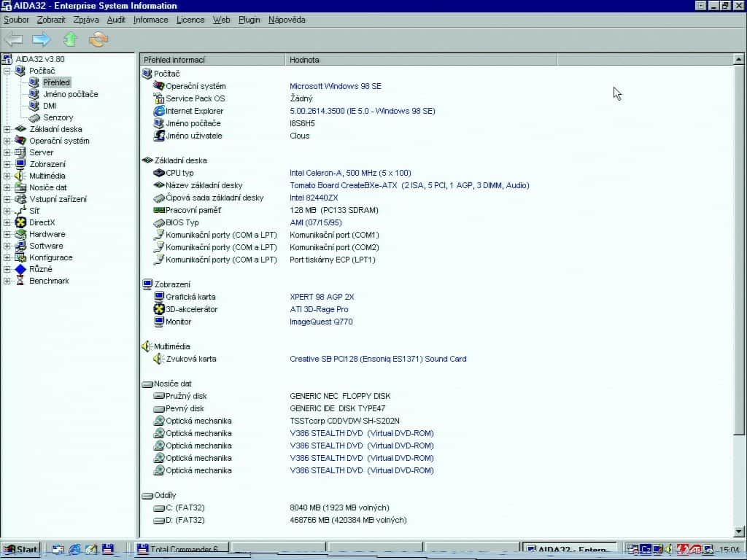Open the Zpráva menu

tap(86, 20)
